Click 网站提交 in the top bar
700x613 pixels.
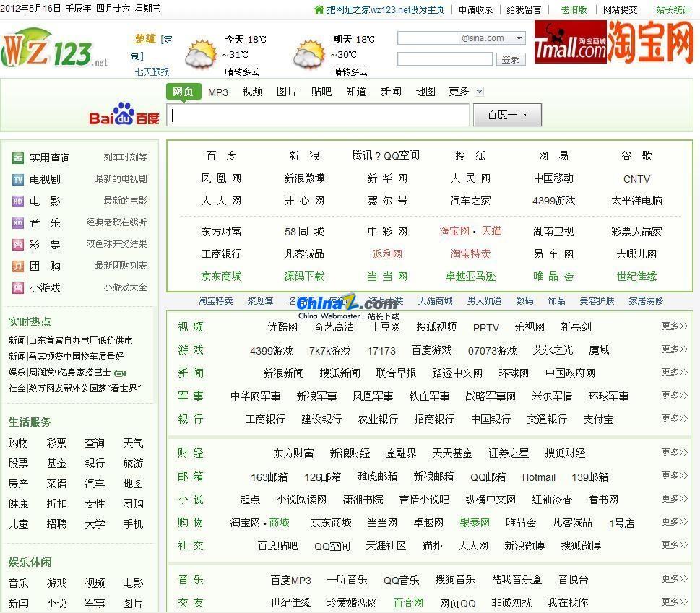(x=620, y=10)
